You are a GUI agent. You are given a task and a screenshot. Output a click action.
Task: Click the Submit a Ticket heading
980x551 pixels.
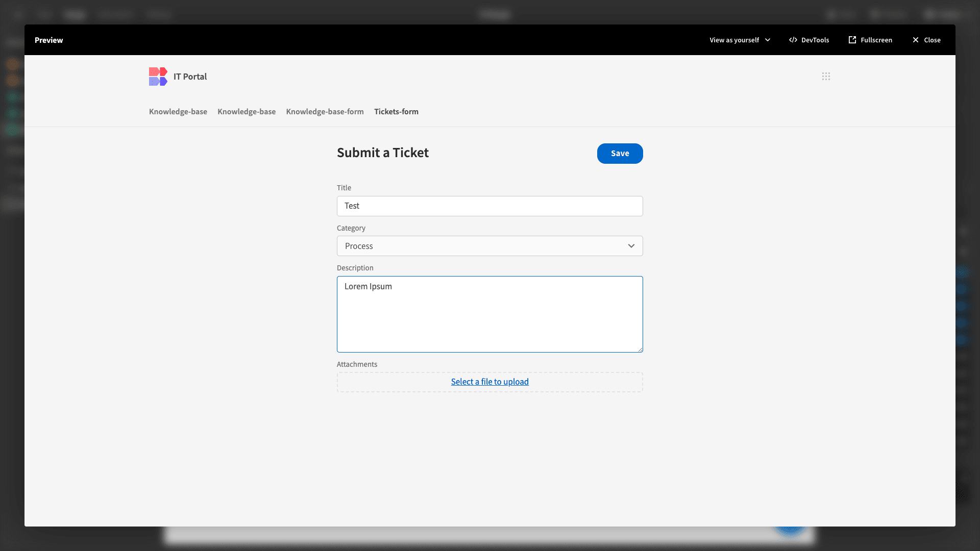pyautogui.click(x=383, y=153)
